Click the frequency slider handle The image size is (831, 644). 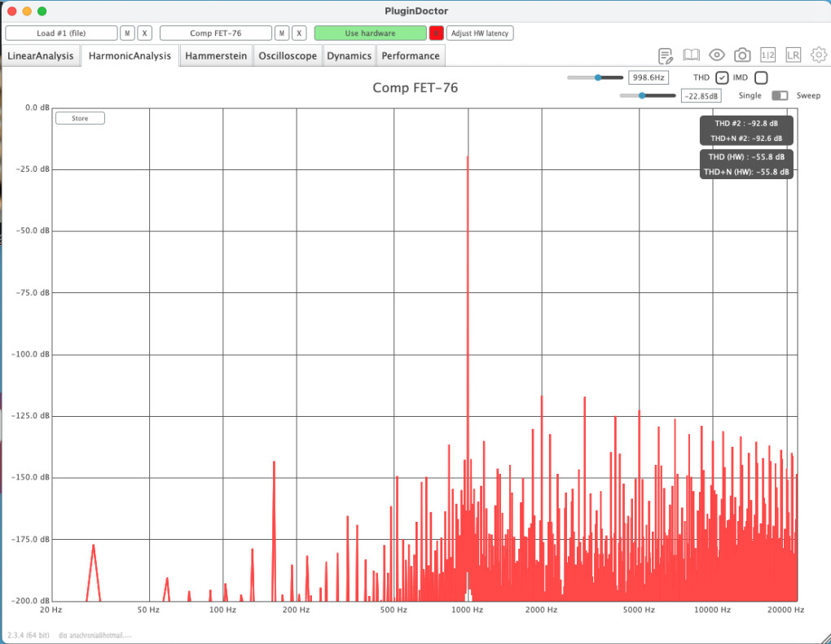coord(598,77)
